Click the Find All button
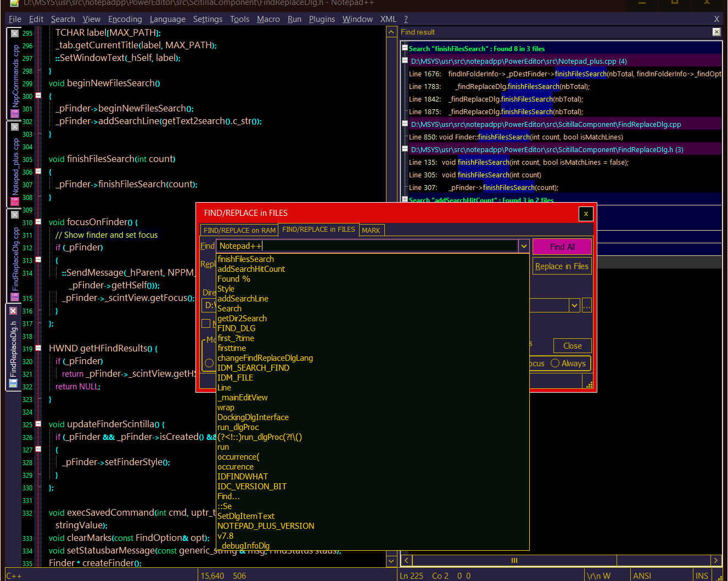Viewport: 728px width, 581px height. [x=562, y=247]
